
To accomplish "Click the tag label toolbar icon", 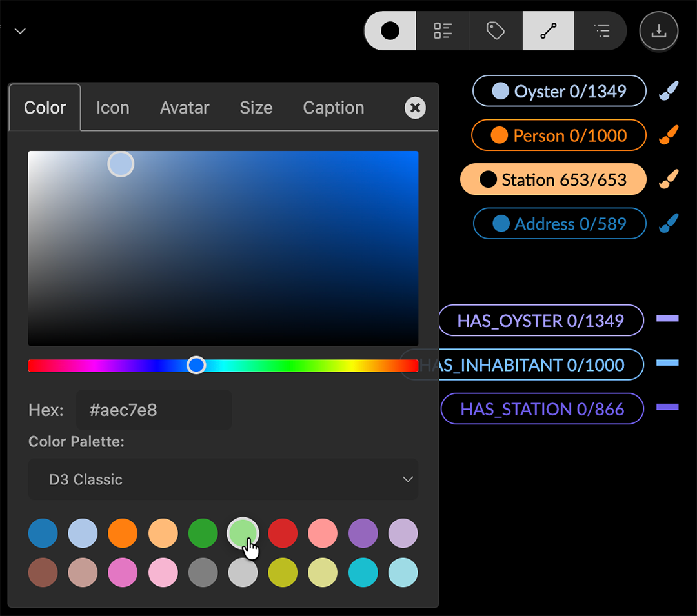I will [495, 31].
